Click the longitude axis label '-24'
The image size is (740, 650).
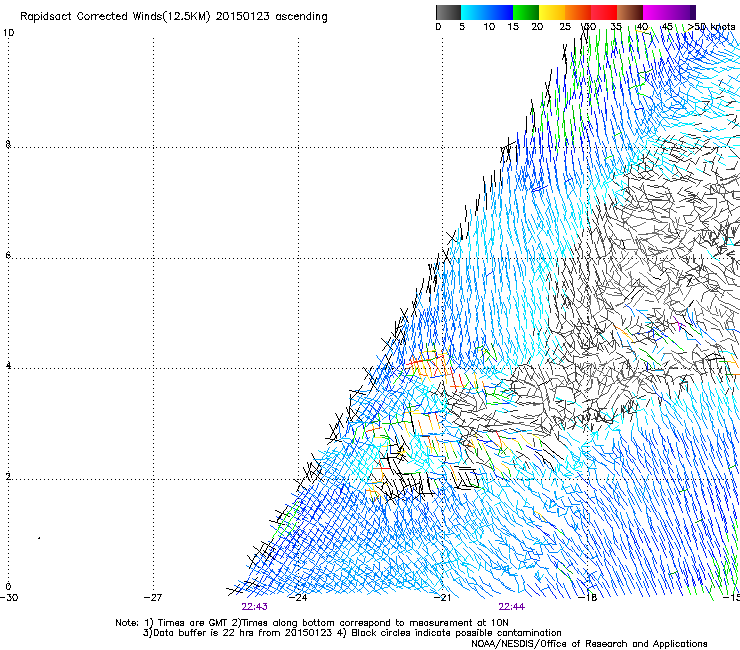coord(298,598)
